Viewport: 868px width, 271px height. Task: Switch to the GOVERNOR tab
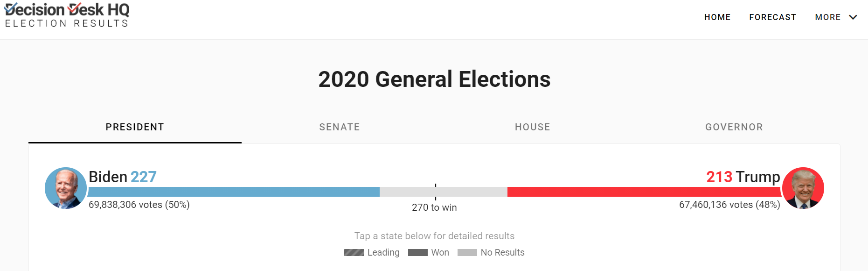(x=734, y=127)
